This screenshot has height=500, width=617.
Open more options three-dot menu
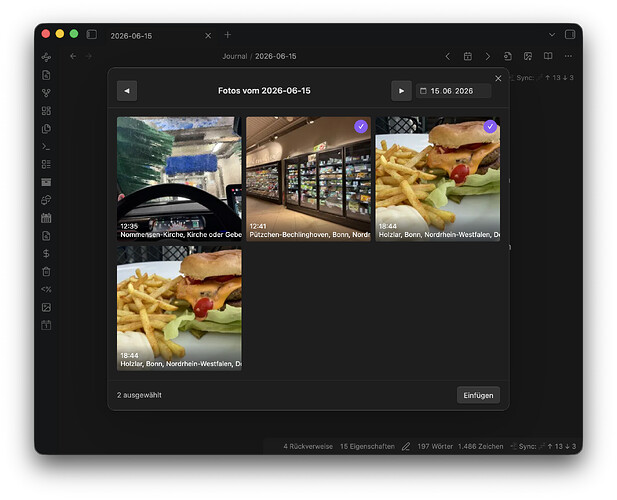568,56
